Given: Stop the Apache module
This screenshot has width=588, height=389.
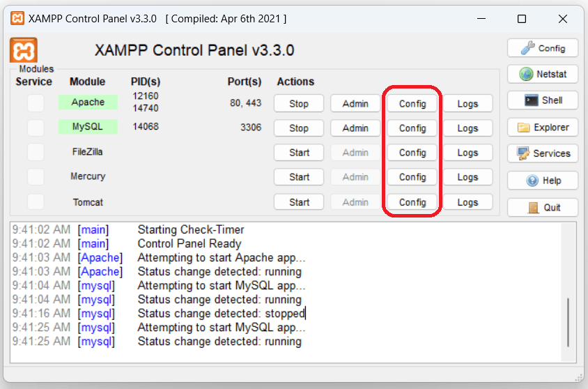Looking at the screenshot, I should pyautogui.click(x=298, y=104).
